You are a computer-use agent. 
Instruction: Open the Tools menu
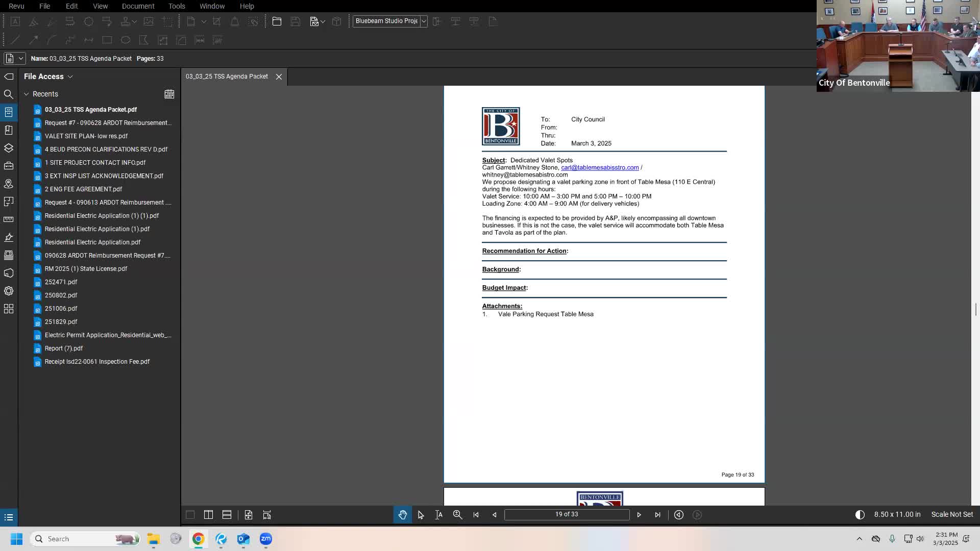(177, 6)
